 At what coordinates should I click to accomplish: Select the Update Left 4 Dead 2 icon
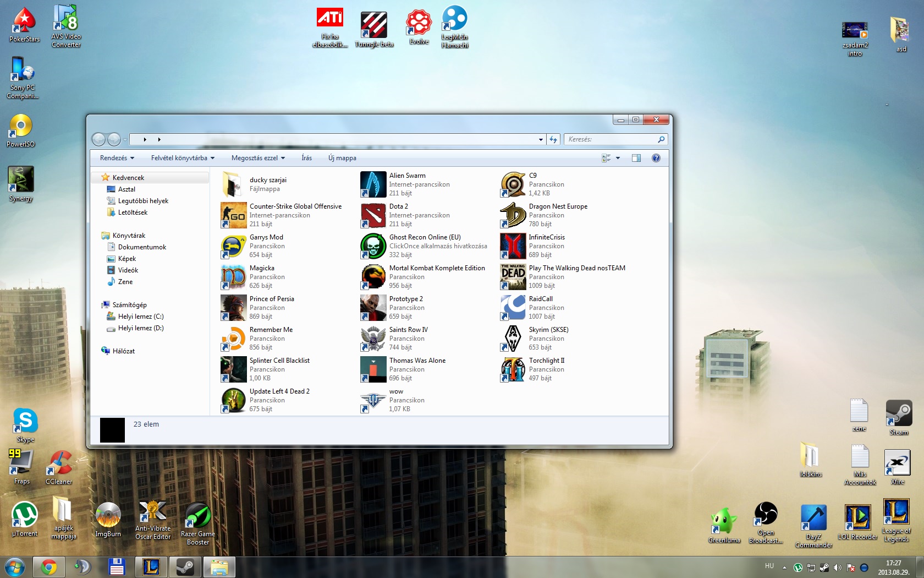233,400
